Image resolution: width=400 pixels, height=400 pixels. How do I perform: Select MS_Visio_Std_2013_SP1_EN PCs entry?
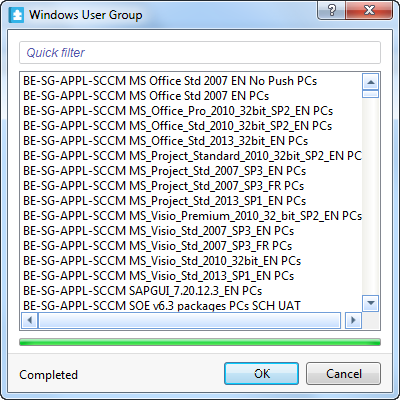(191, 276)
